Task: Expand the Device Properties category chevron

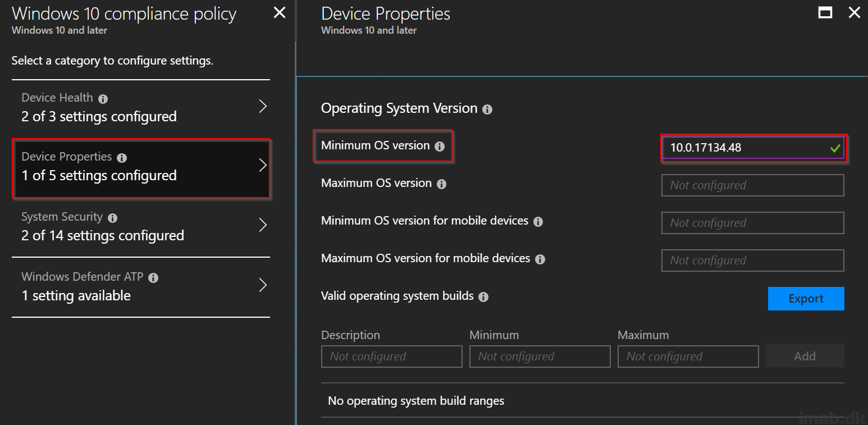Action: point(262,165)
